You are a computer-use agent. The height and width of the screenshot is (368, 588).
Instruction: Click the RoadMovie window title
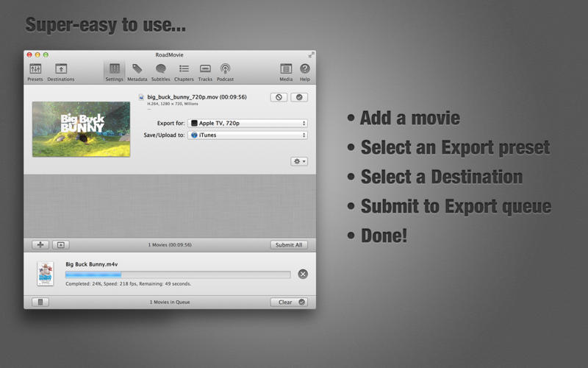[x=169, y=54]
